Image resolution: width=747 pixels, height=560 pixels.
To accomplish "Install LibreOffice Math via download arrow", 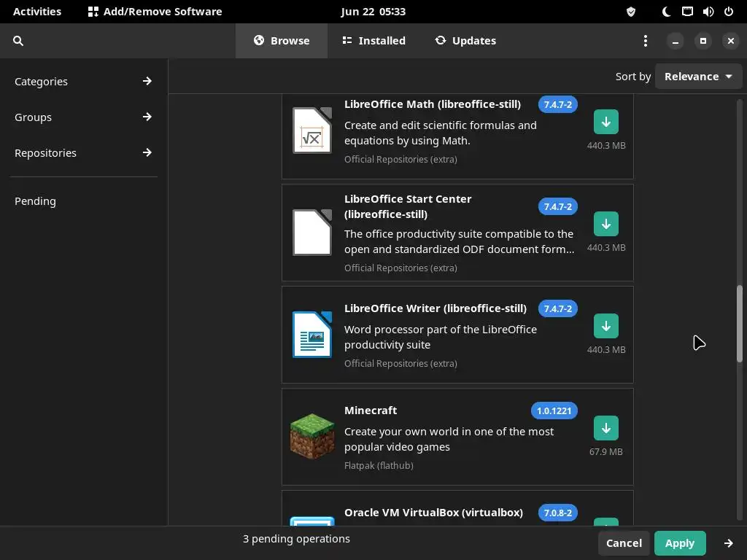I will [606, 122].
